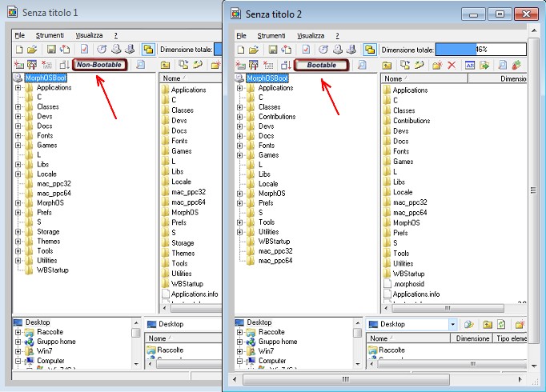Viewport: 546px width, 392px height.
Task: Expand the Contributions folder in right tree
Action: tap(240, 117)
